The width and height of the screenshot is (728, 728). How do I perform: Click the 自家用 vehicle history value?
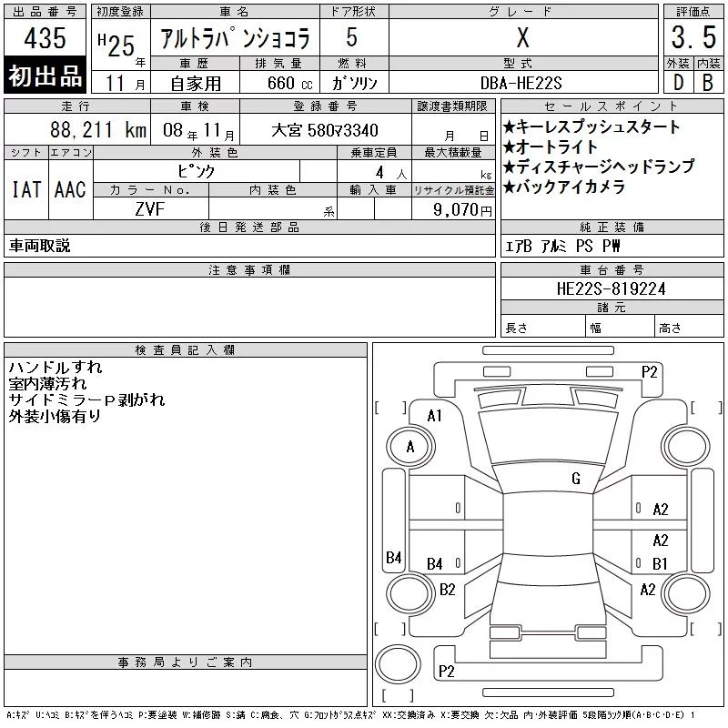point(196,84)
